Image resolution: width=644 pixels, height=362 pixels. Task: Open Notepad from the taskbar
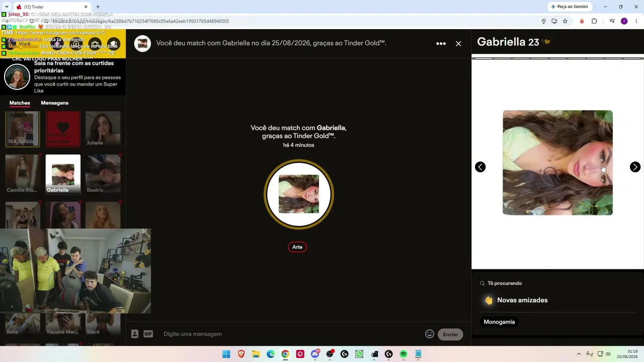tap(418, 354)
